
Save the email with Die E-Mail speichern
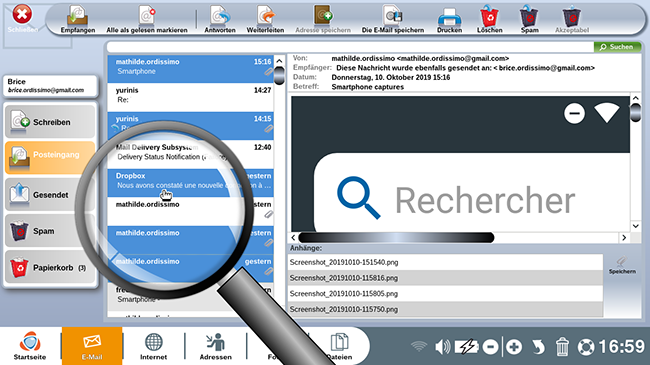point(393,19)
